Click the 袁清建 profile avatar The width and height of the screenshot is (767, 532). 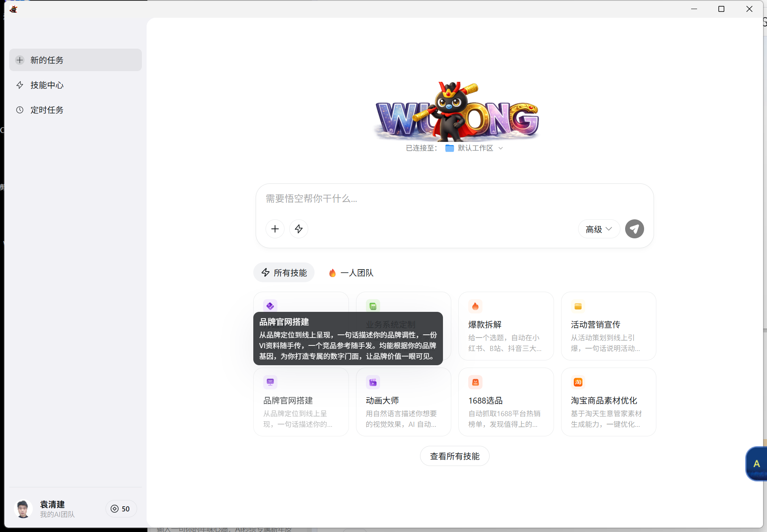coord(23,509)
